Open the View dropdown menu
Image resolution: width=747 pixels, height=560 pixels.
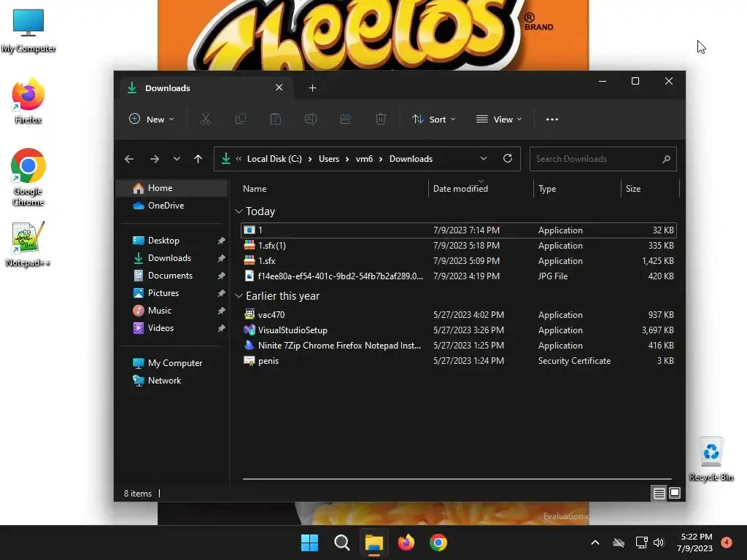pyautogui.click(x=499, y=119)
